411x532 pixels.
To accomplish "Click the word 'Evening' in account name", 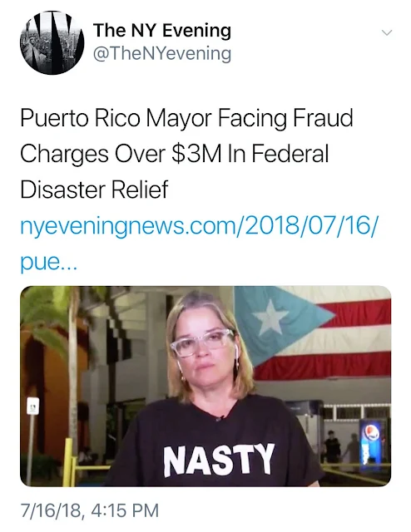I will (x=196, y=32).
